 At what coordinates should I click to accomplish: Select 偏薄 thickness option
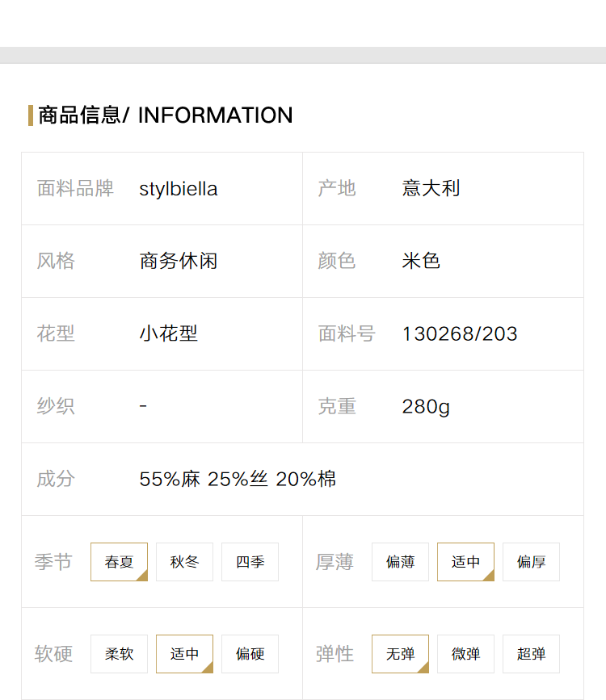click(400, 562)
